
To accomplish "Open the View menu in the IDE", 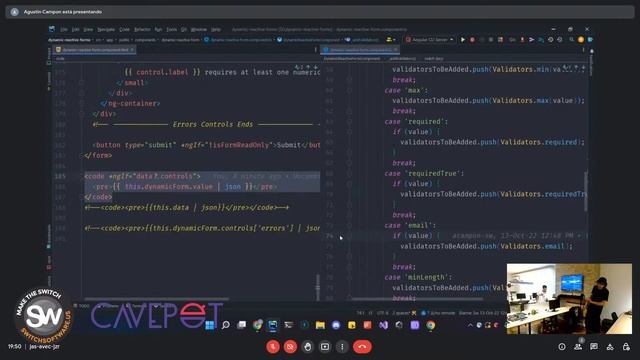I will tap(88, 29).
